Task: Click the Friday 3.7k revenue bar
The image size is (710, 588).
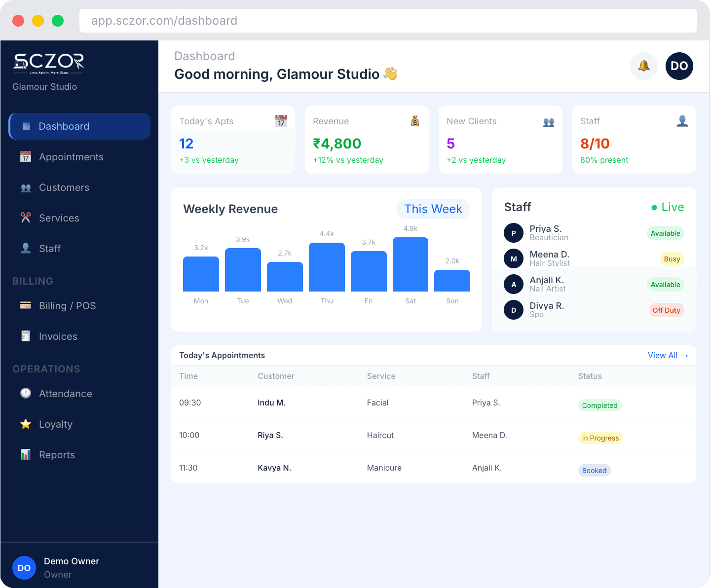Action: (x=369, y=271)
